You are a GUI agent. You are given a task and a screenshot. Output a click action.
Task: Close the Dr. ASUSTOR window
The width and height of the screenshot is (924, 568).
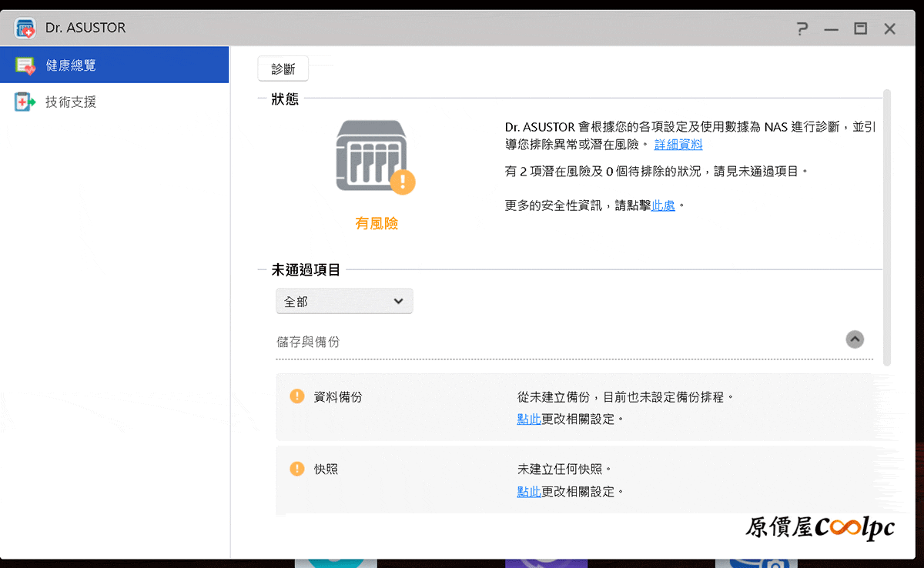click(889, 29)
